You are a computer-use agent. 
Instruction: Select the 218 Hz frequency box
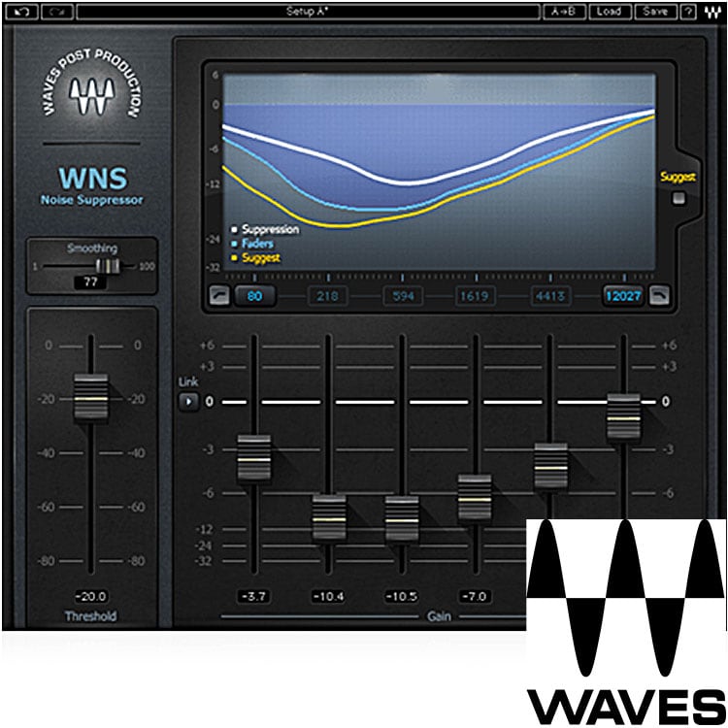(x=328, y=296)
